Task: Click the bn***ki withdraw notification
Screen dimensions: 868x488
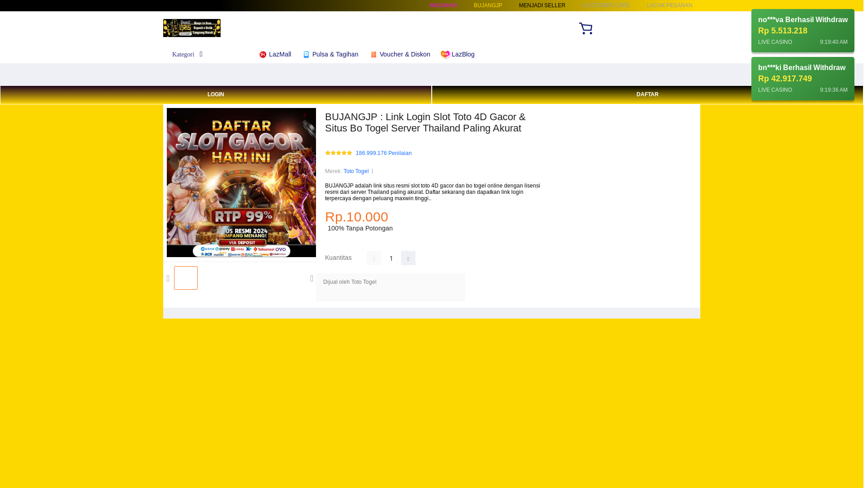Action: click(x=802, y=79)
